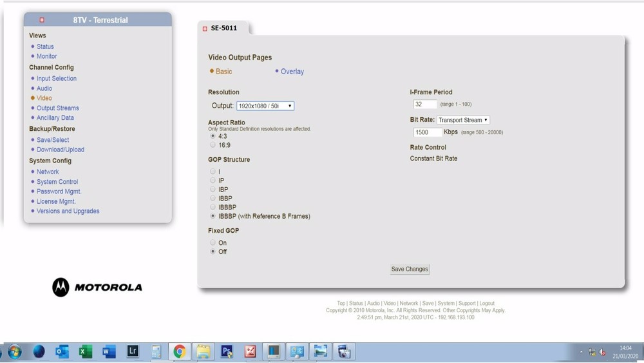Open Lightroom taskbar icon

[133, 351]
